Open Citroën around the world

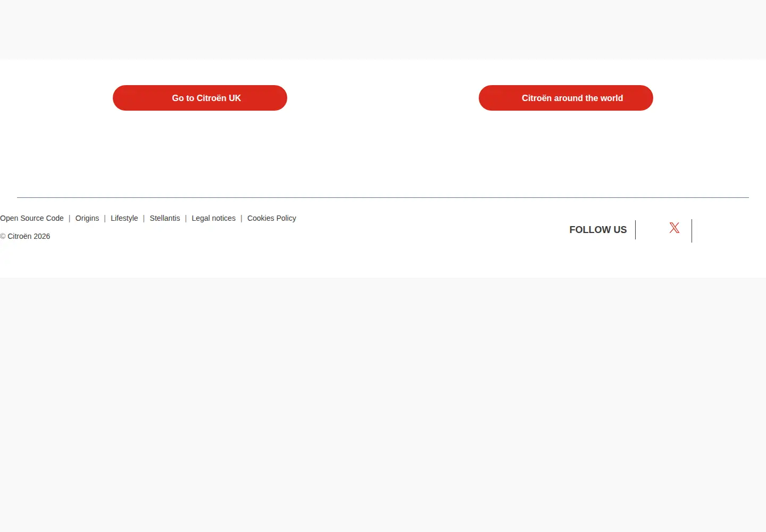click(566, 98)
